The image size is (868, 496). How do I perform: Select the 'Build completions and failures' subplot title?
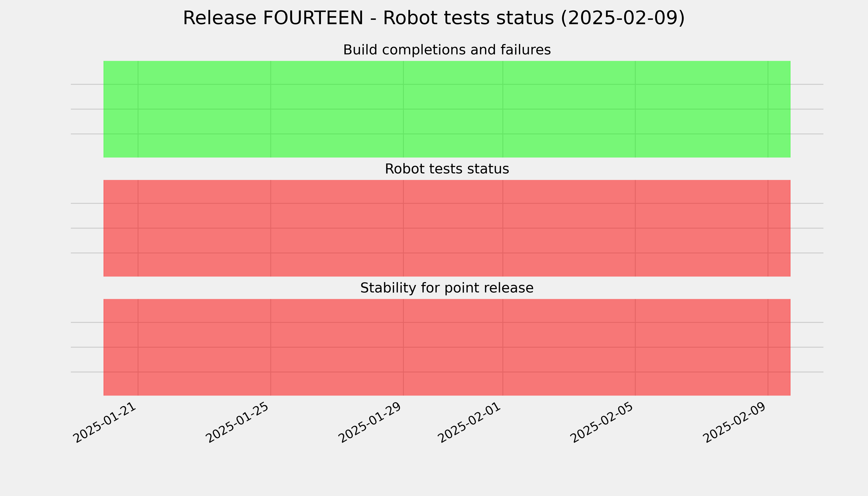pyautogui.click(x=447, y=50)
